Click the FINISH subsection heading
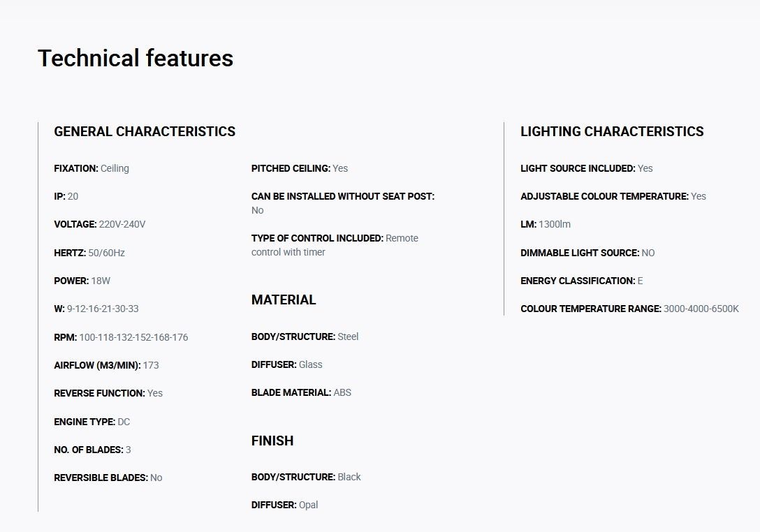The height and width of the screenshot is (532, 760). pos(272,441)
